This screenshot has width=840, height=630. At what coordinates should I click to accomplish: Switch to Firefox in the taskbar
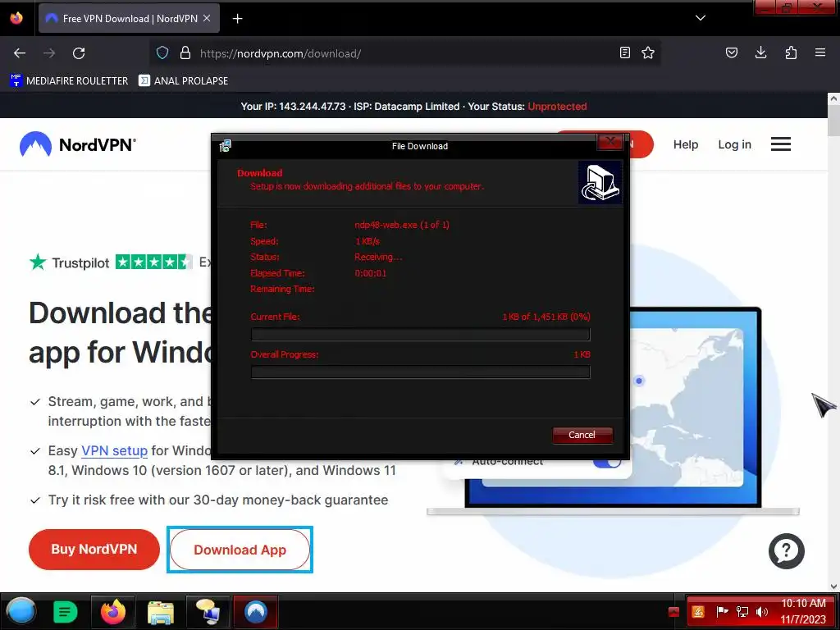click(113, 611)
